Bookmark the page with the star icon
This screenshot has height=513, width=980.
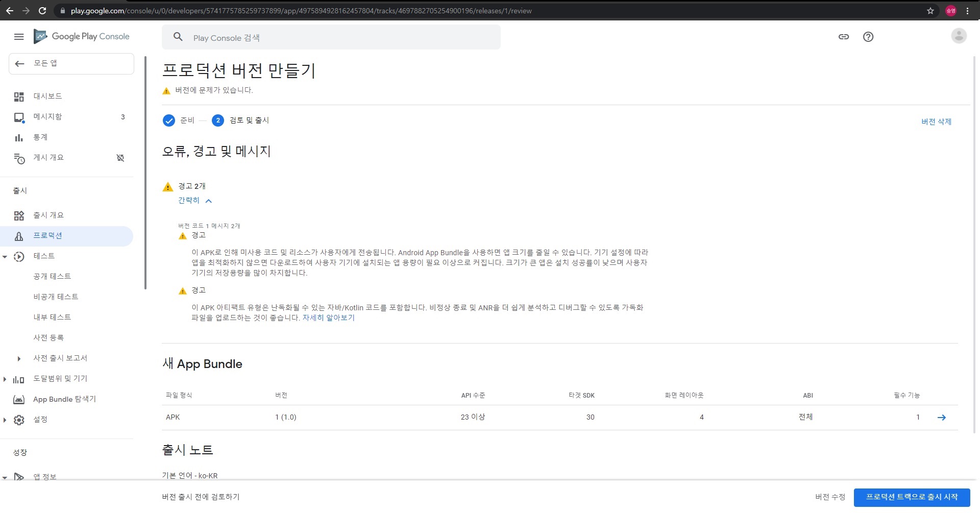930,11
